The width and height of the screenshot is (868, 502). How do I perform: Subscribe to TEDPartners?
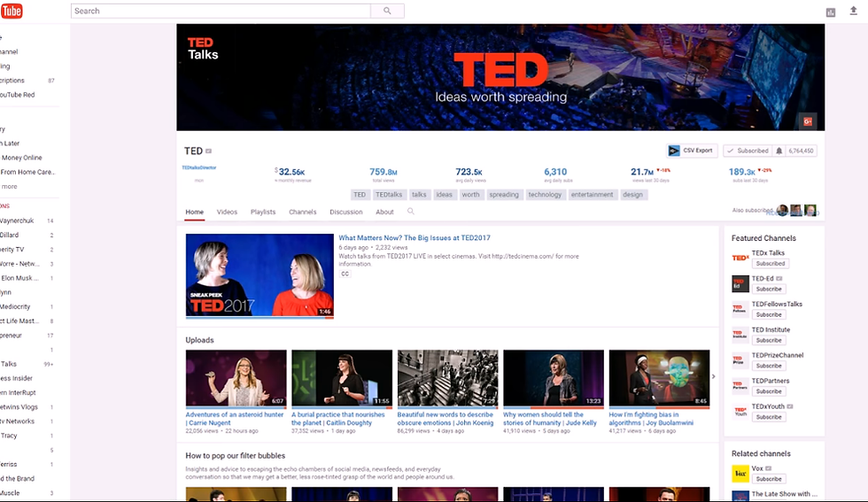[769, 391]
